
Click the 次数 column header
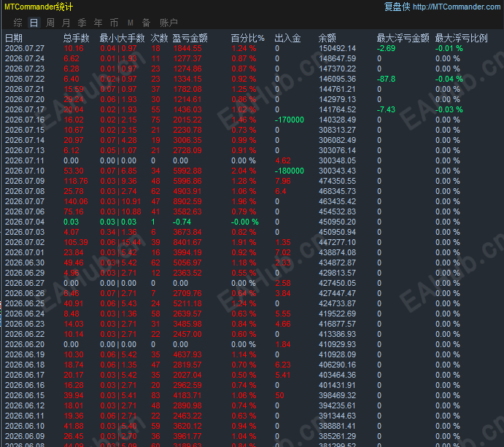(160, 38)
